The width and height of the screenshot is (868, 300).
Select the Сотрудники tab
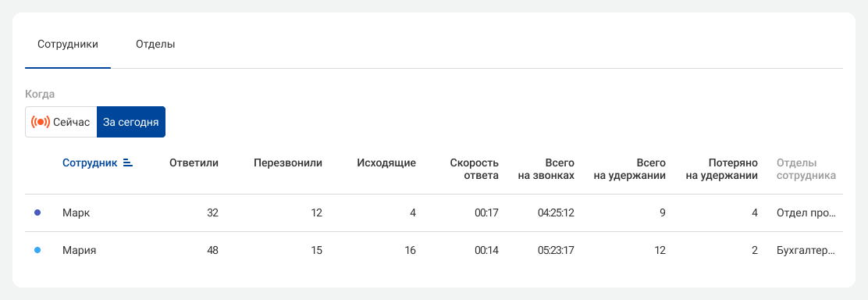[68, 45]
